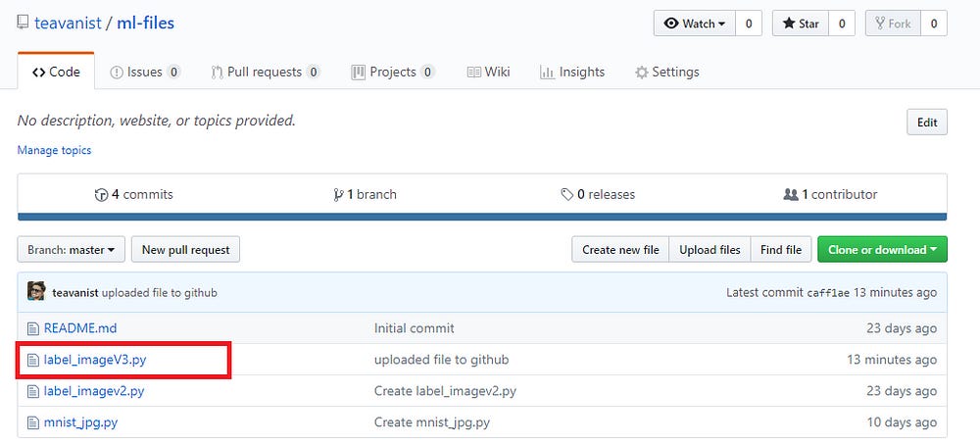Image resolution: width=980 pixels, height=444 pixels.
Task: Click the Fork count of 0
Action: coord(934,24)
